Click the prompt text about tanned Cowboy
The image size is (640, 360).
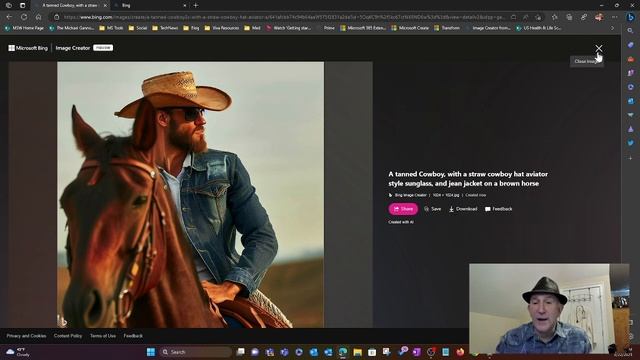[x=468, y=179]
